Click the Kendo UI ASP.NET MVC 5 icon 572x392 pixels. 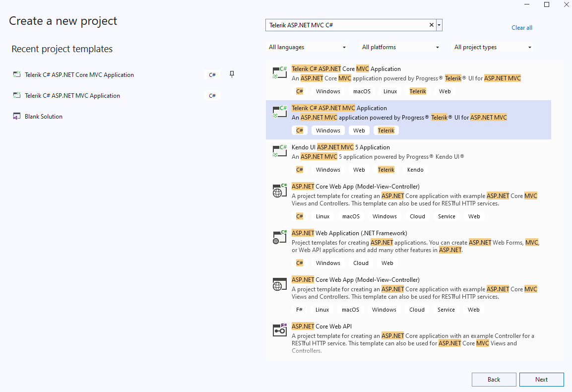[280, 151]
